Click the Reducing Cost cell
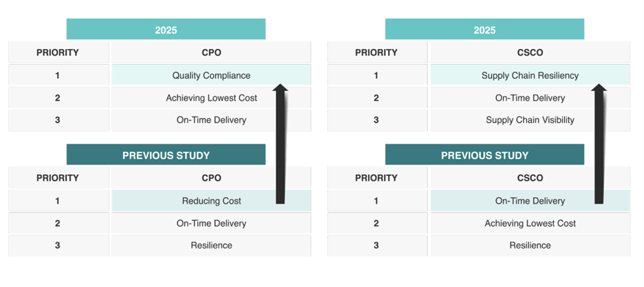Image resolution: width=644 pixels, height=287 pixels. pyautogui.click(x=211, y=201)
